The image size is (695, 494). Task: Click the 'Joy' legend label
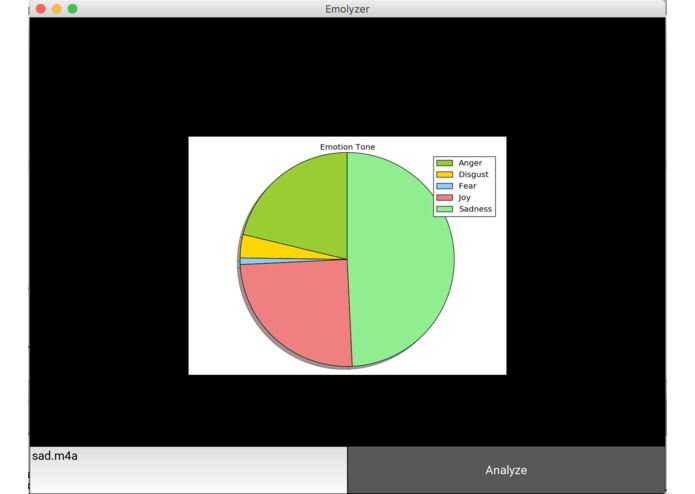[464, 198]
